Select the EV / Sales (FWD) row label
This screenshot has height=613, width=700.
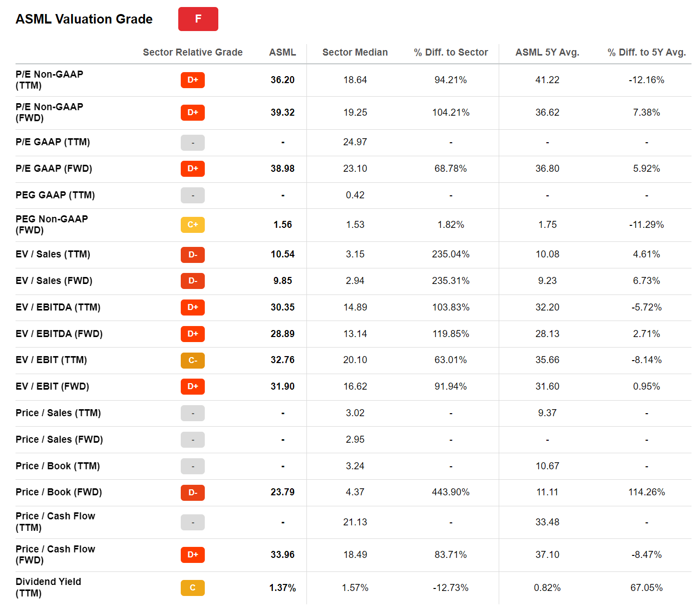click(x=54, y=280)
